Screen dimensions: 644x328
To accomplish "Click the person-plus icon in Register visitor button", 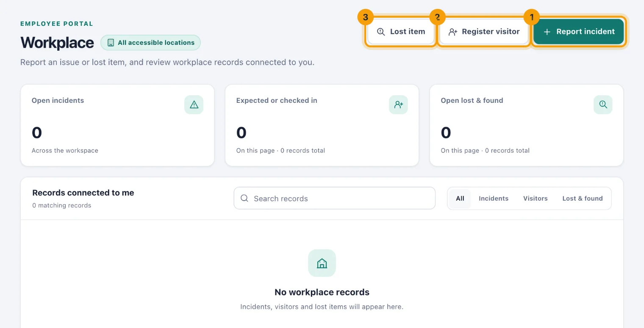I will click(x=453, y=32).
